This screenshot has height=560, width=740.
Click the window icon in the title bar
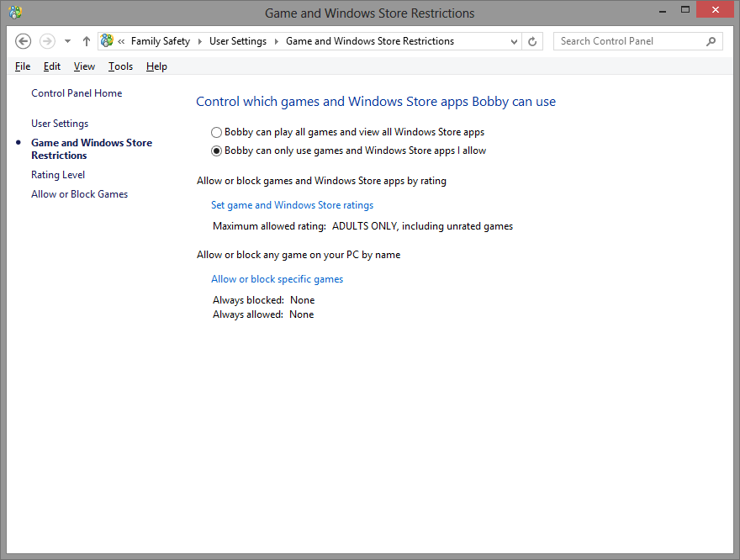(x=15, y=13)
